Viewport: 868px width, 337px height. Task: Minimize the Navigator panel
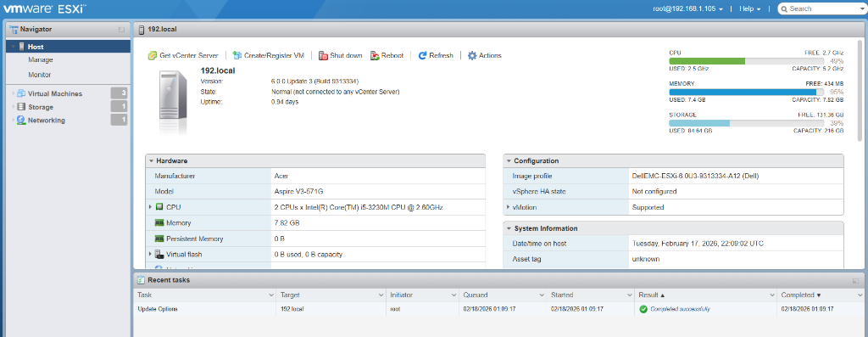click(121, 30)
